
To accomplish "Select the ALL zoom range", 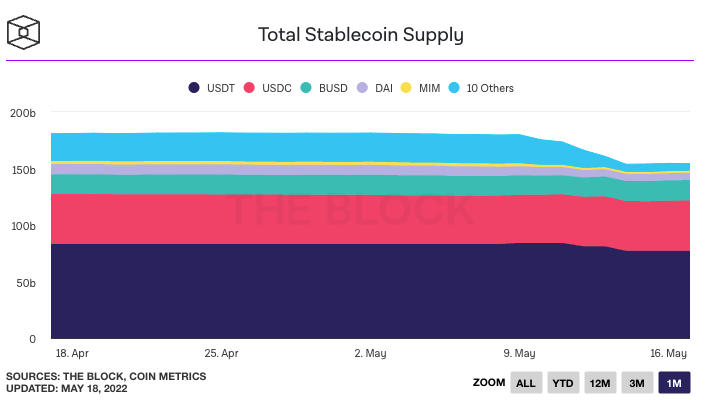I will [526, 383].
